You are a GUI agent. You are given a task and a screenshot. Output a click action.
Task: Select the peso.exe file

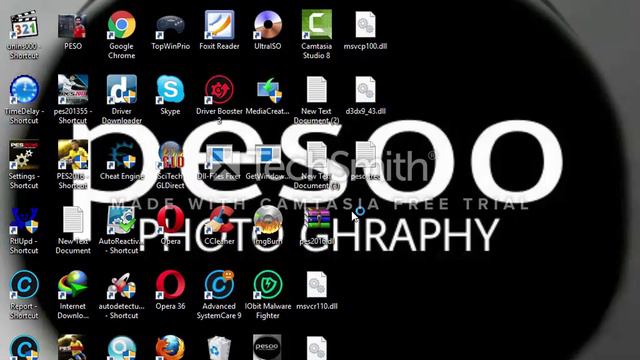click(x=365, y=155)
